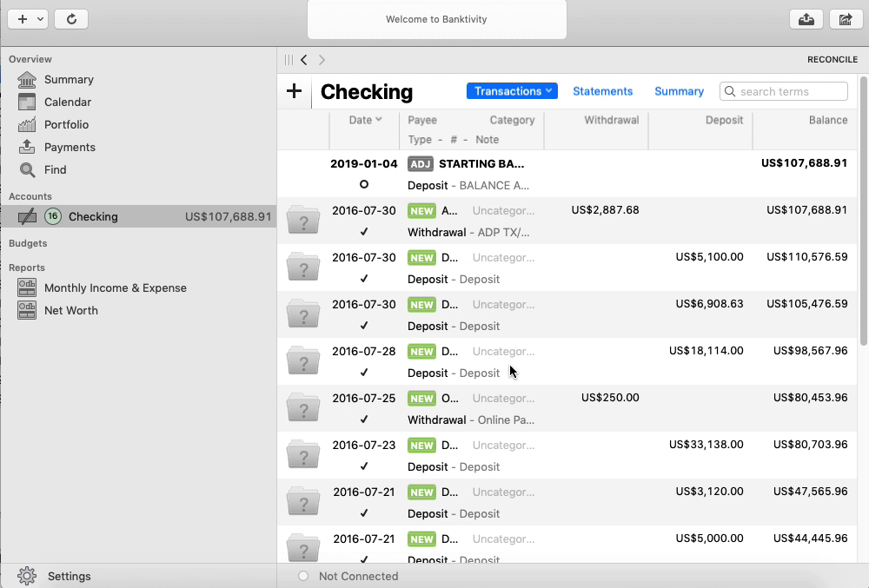Click NEW badge on US$250.00 transaction

click(x=421, y=399)
